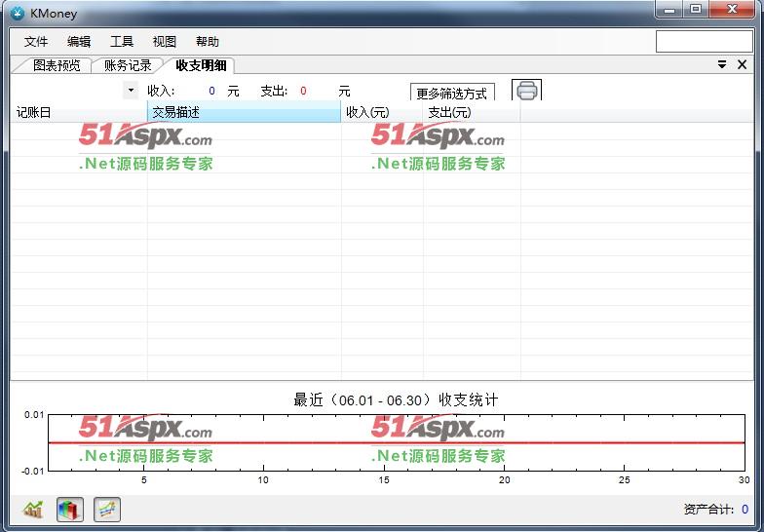The width and height of the screenshot is (764, 532).
Task: Click the trend lines chart icon
Action: [x=107, y=510]
